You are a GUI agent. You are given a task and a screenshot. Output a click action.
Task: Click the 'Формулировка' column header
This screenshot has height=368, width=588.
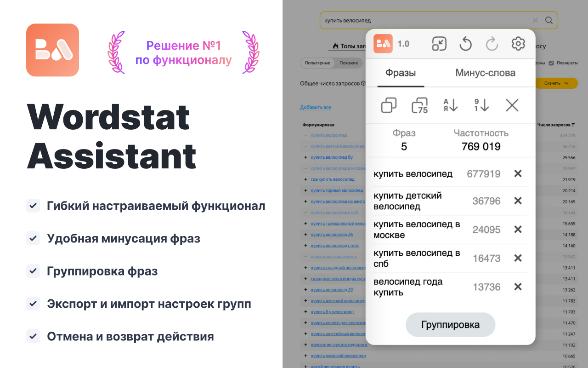pyautogui.click(x=318, y=125)
